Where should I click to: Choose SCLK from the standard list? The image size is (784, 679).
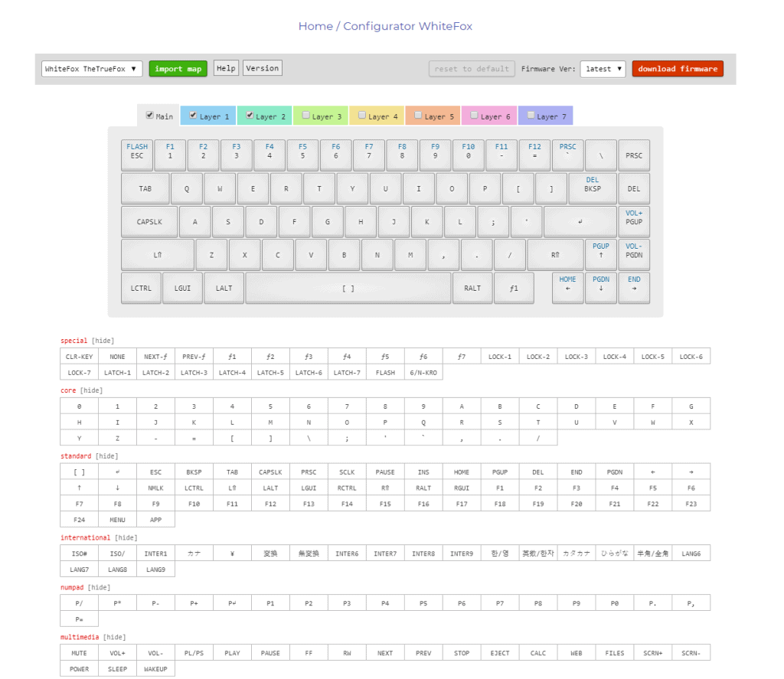tap(347, 472)
